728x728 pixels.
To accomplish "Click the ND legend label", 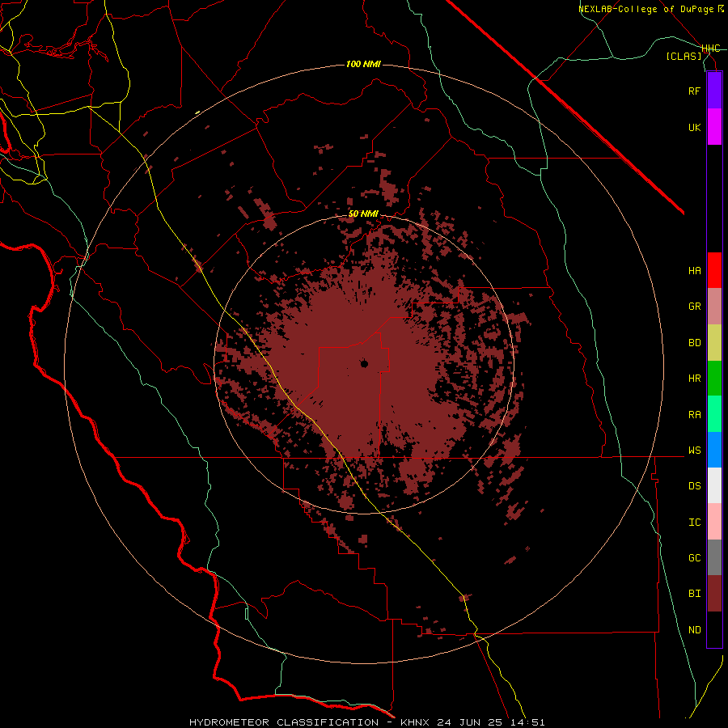I will tap(694, 630).
